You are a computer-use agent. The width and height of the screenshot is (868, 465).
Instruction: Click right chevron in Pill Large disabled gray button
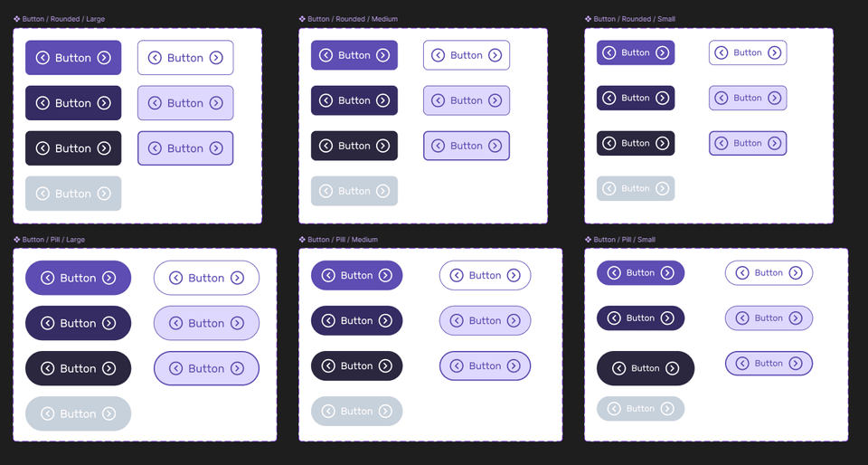click(108, 413)
